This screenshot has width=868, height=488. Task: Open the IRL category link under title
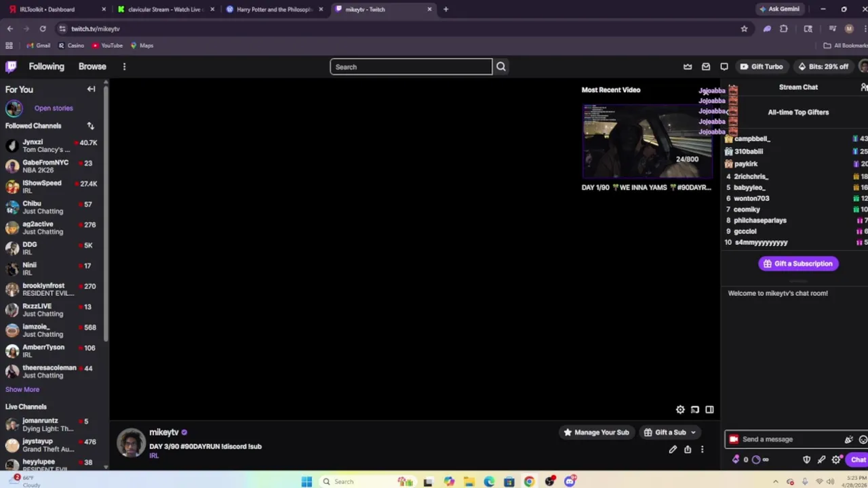[154, 455]
